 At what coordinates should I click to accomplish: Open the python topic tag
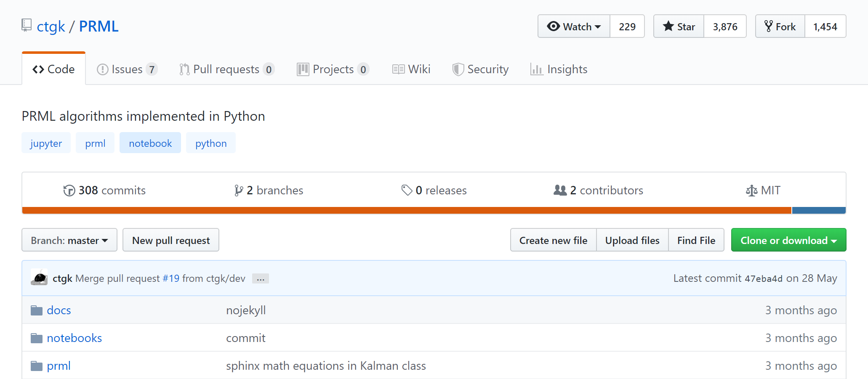[x=211, y=143]
